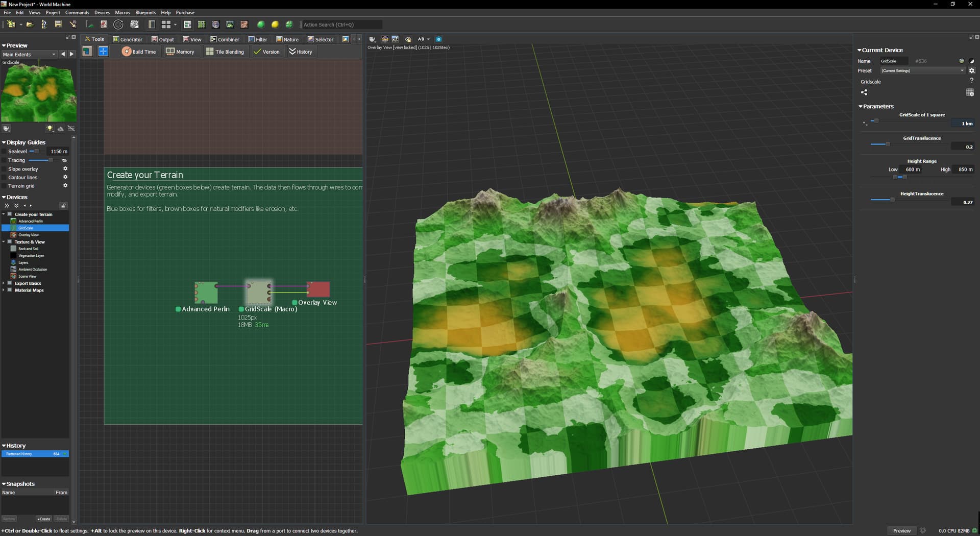Open Contour lines gear settings
The width and height of the screenshot is (980, 536).
point(65,177)
